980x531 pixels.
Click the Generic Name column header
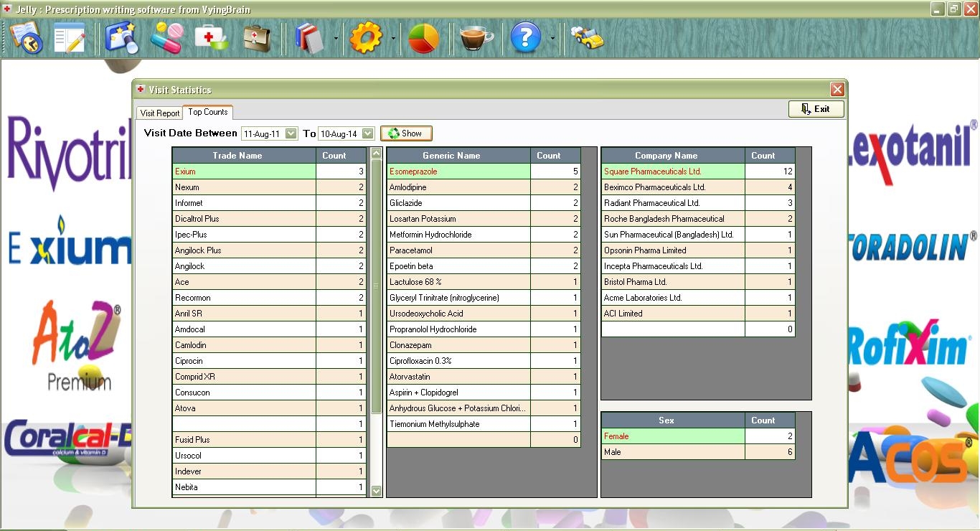458,156
